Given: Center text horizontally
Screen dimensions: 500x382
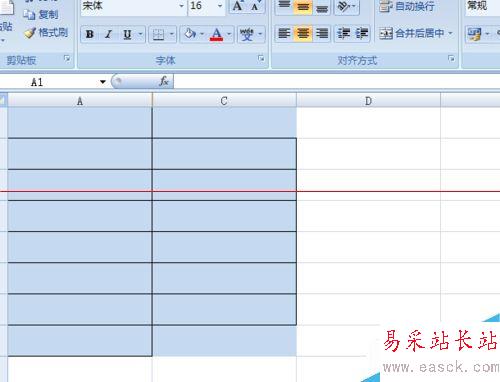Looking at the screenshot, I should click(303, 33).
